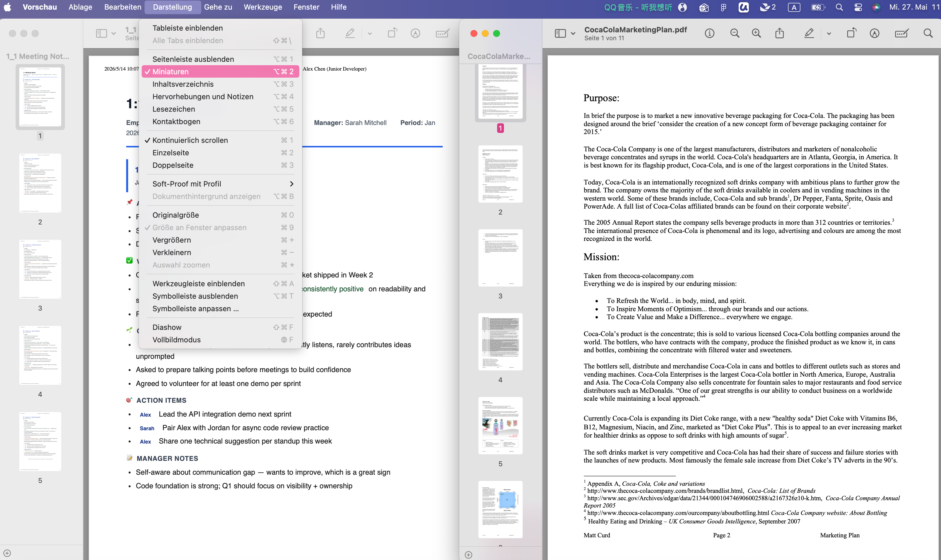Click the info icon in CocaCola window toolbar
The height and width of the screenshot is (560, 941).
(709, 34)
